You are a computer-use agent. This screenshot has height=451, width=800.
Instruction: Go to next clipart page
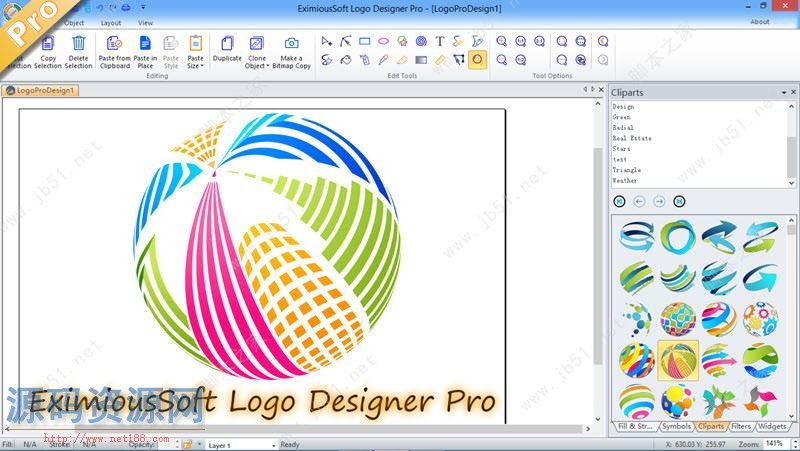click(659, 201)
